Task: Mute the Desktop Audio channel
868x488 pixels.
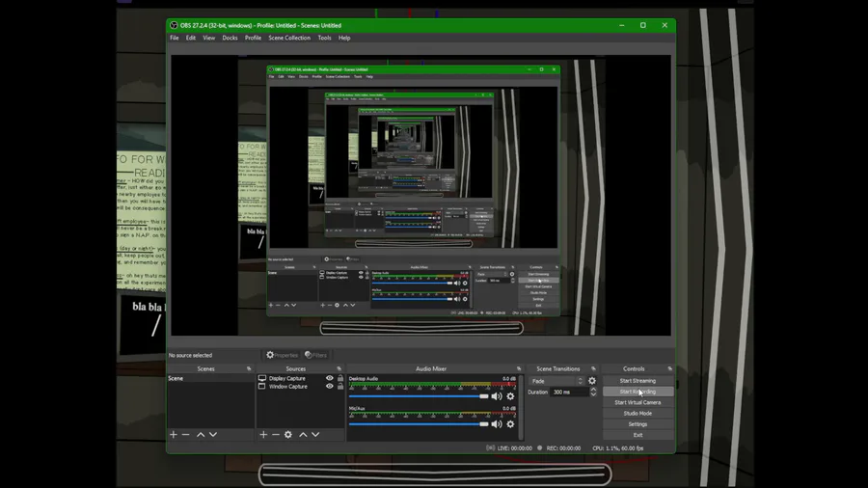Action: 497,396
